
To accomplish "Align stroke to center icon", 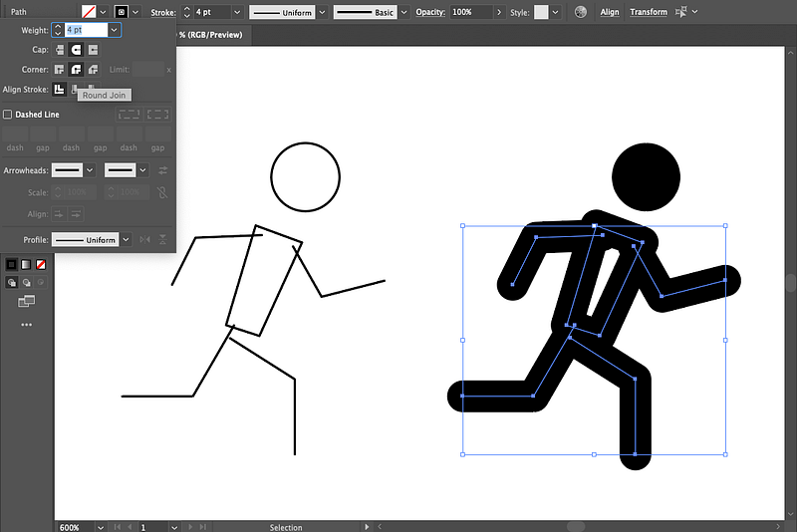I will coord(60,90).
